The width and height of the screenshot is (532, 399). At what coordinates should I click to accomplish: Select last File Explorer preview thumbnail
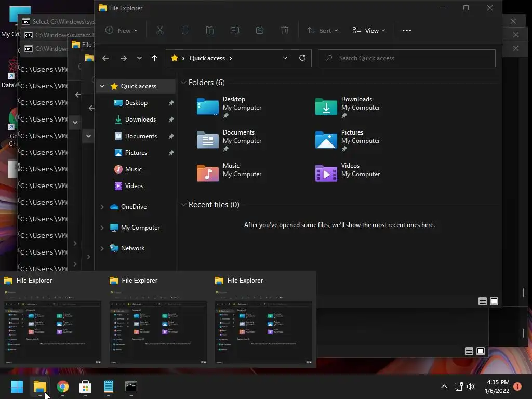click(x=263, y=327)
